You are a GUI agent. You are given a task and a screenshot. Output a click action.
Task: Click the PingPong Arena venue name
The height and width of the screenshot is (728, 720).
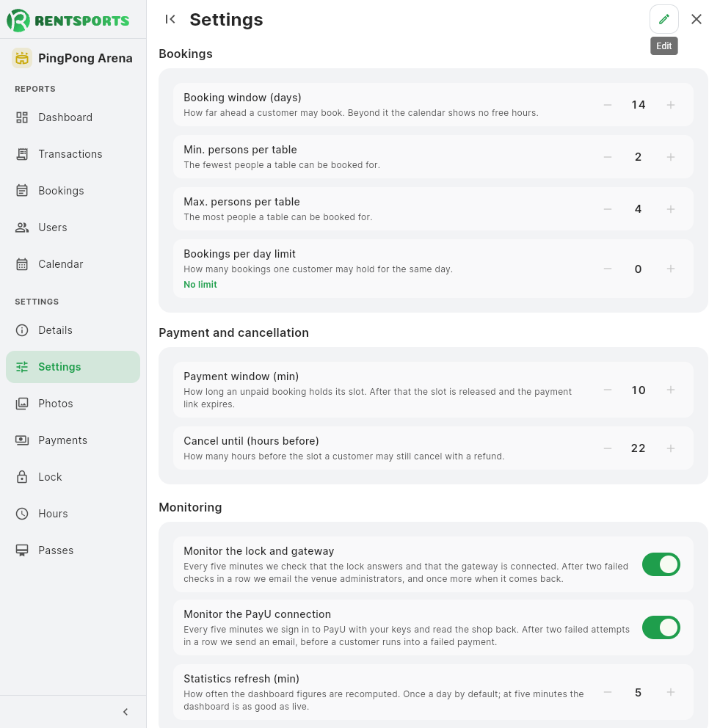point(85,58)
